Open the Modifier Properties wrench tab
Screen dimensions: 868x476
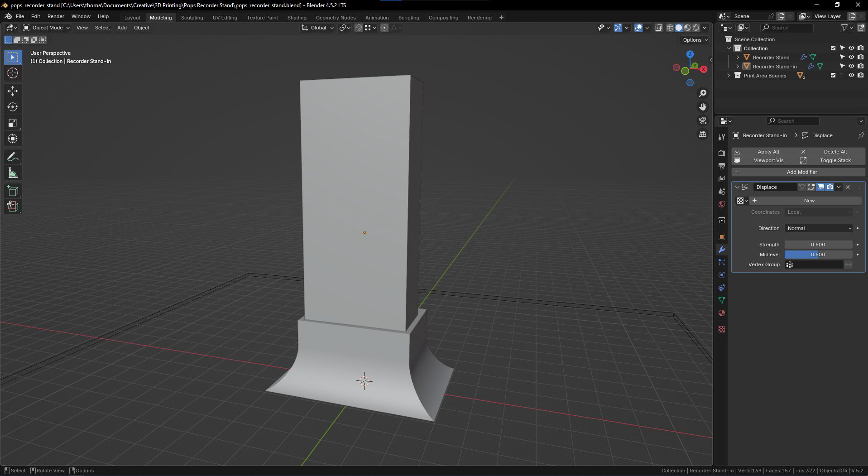pyautogui.click(x=721, y=250)
